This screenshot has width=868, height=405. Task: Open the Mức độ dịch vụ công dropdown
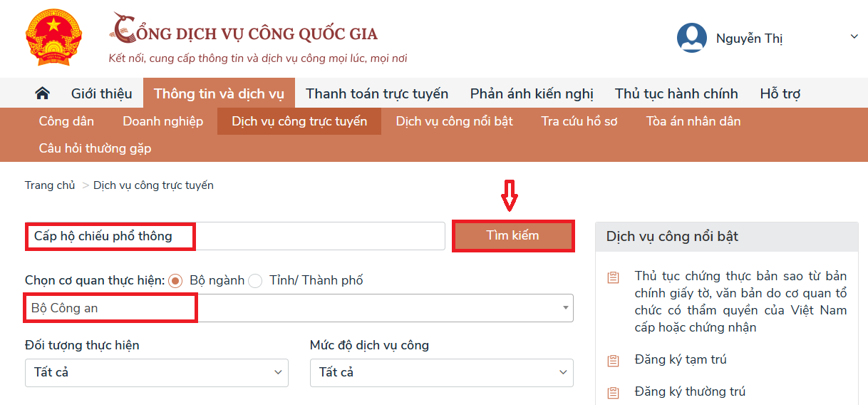442,372
